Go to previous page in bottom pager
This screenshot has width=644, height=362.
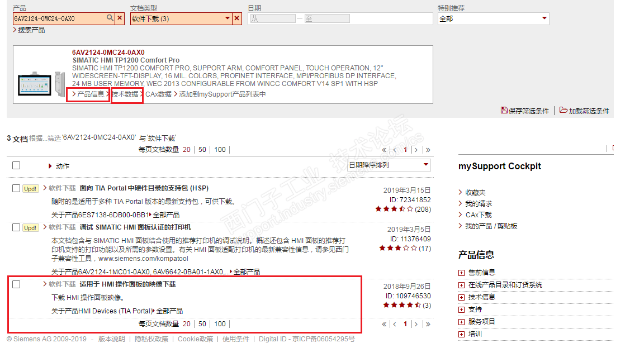click(x=395, y=324)
